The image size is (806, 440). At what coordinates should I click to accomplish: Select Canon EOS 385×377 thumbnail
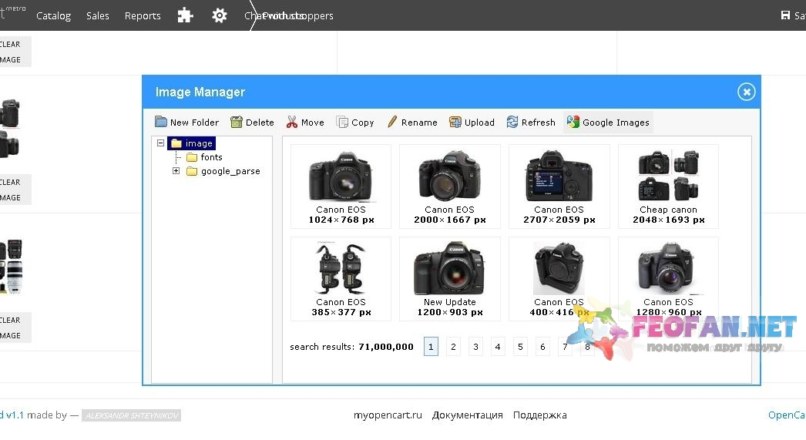(x=341, y=279)
